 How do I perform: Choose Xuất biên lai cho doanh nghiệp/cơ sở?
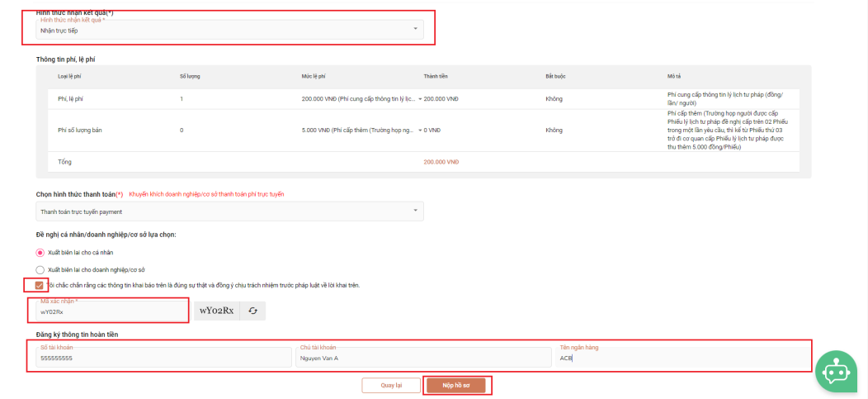point(40,269)
